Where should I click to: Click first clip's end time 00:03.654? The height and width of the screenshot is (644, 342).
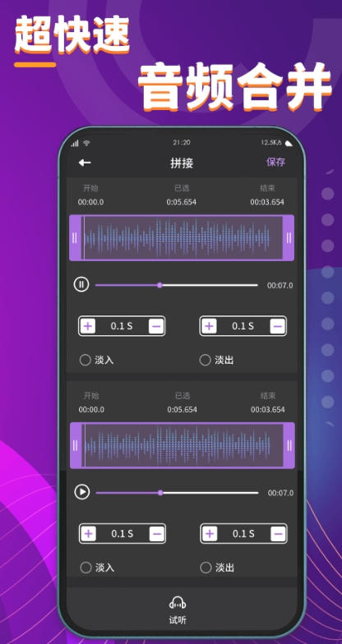(267, 202)
